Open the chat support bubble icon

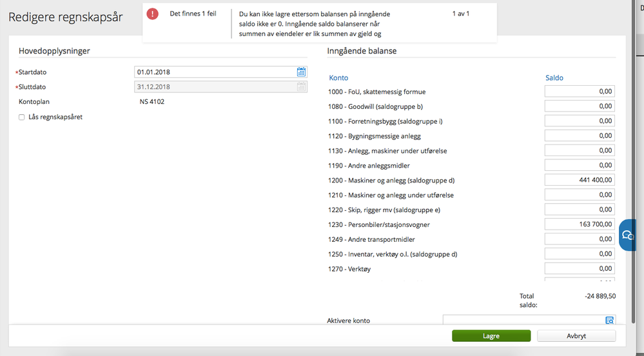pos(628,235)
